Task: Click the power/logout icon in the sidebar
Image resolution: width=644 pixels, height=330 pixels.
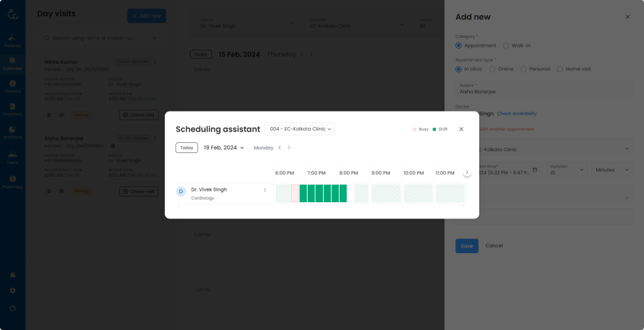Action: pos(13,308)
